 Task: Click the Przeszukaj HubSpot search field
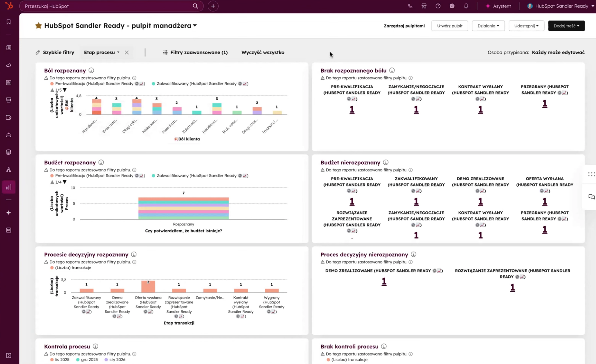pos(107,6)
